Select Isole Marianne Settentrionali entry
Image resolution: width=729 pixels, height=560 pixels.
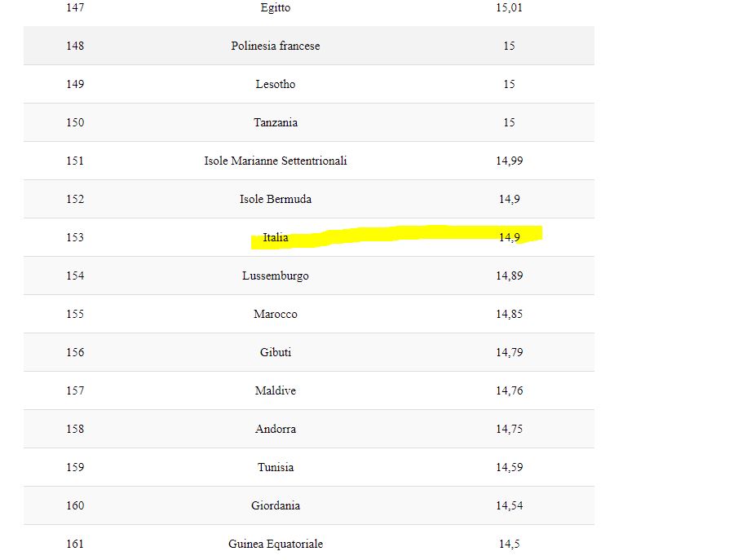click(276, 161)
